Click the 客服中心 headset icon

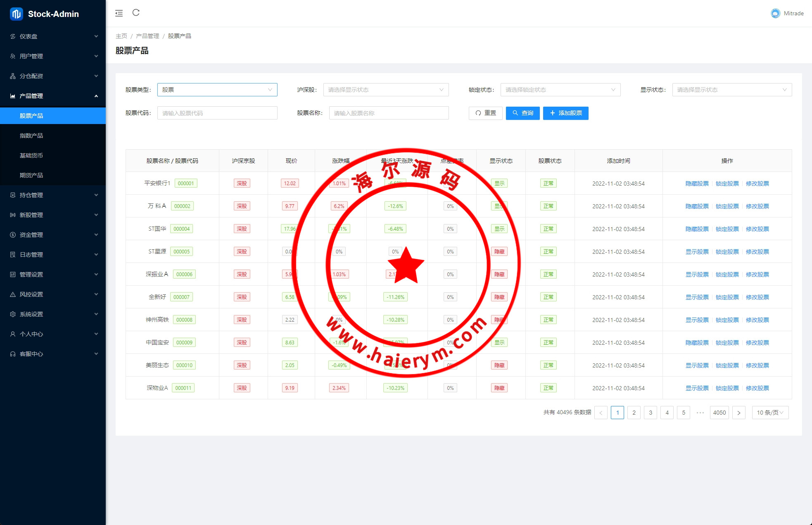click(13, 354)
